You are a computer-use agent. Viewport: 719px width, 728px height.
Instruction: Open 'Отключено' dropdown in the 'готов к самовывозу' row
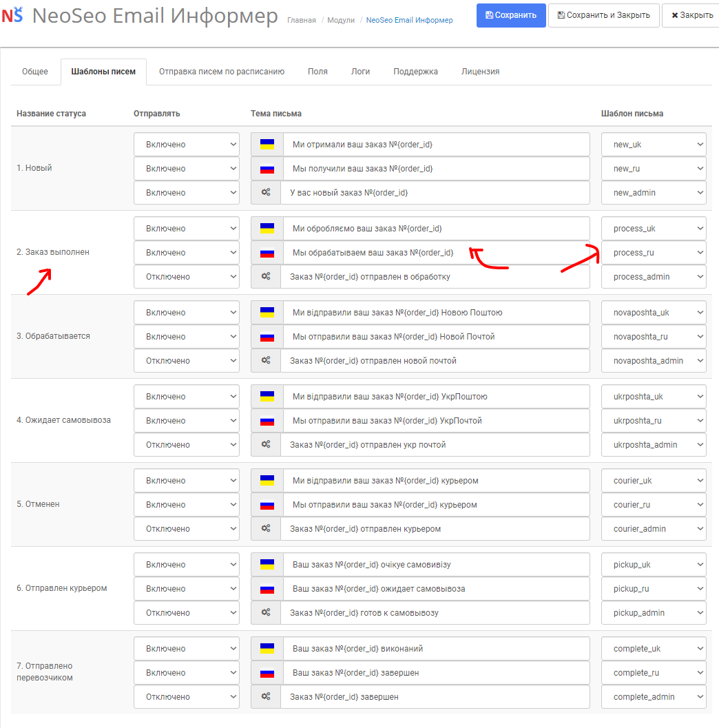187,613
